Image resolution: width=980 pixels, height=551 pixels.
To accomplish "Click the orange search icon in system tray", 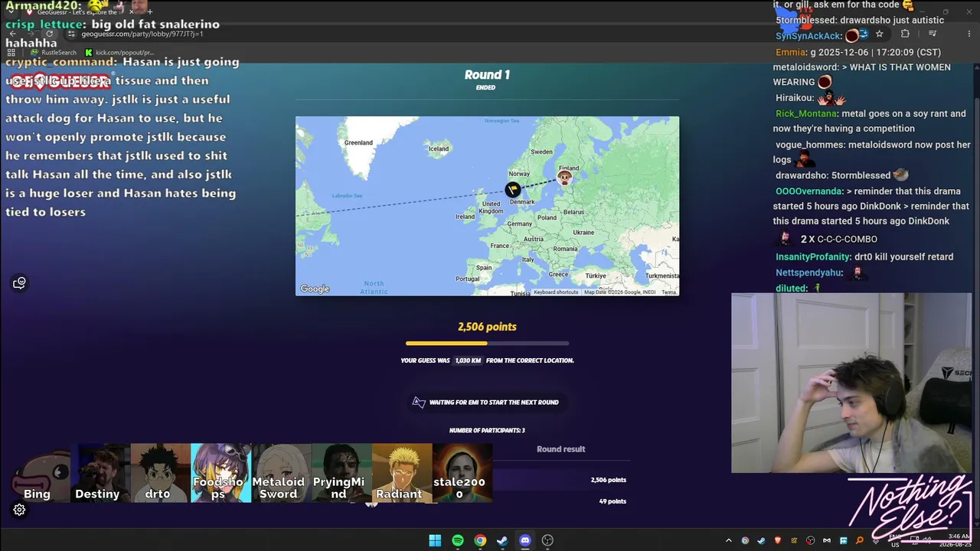I will 860,540.
